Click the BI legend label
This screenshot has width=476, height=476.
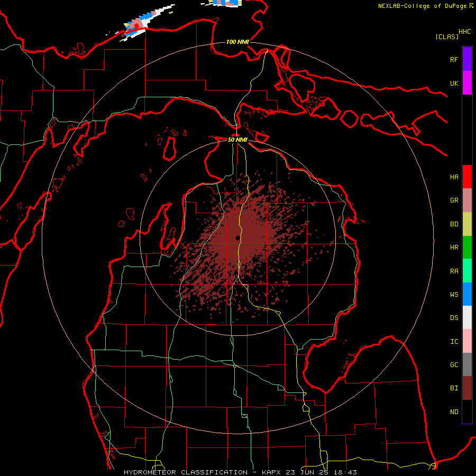point(454,388)
